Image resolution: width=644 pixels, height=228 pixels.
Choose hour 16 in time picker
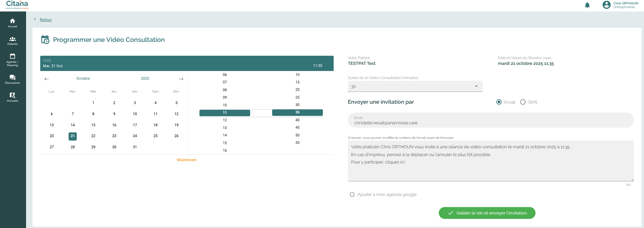click(x=225, y=151)
